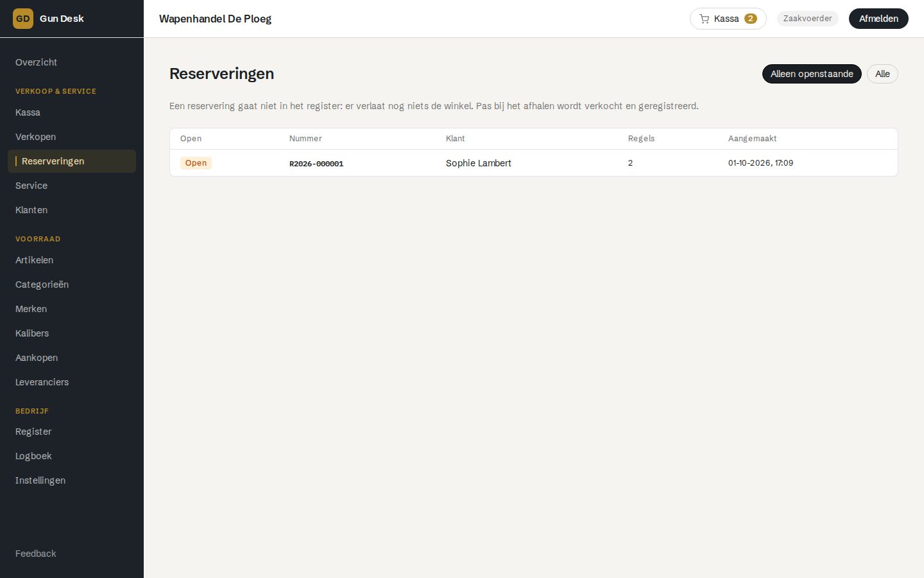Click the shopping cart icon in Kassa button
This screenshot has height=578, width=924.
pyautogui.click(x=704, y=19)
